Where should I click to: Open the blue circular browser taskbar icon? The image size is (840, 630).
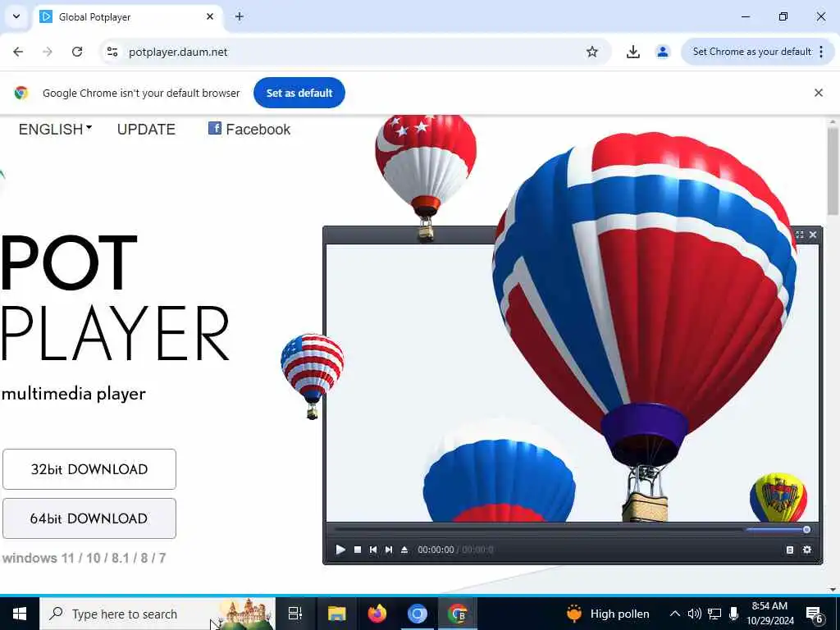point(418,614)
